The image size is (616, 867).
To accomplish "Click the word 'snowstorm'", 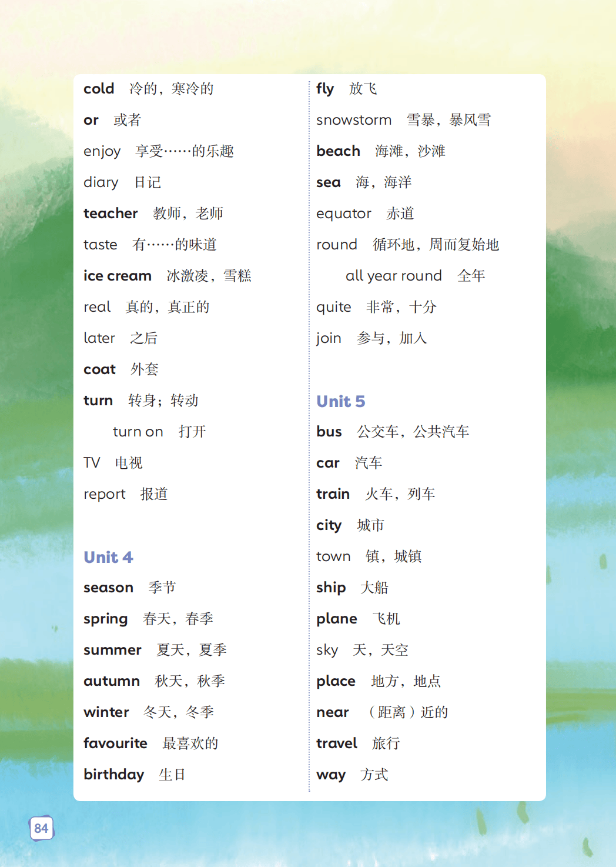I will pos(353,120).
